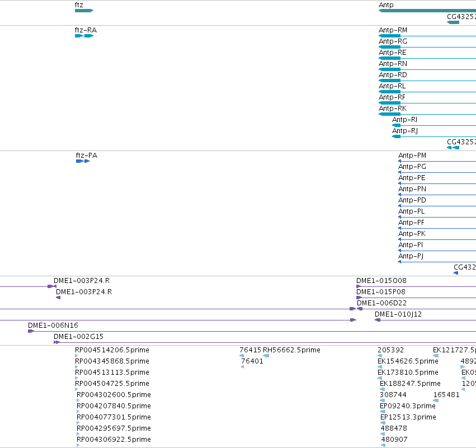Click the RP004306922.5prime entry
Image resolution: width=476 pixels, height=448 pixels.
coord(114,440)
